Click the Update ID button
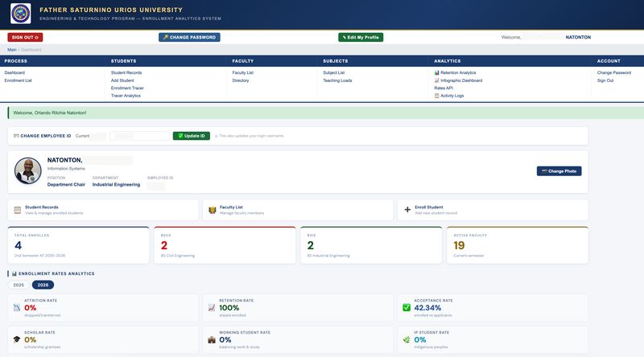The height and width of the screenshot is (357, 644). pos(192,136)
